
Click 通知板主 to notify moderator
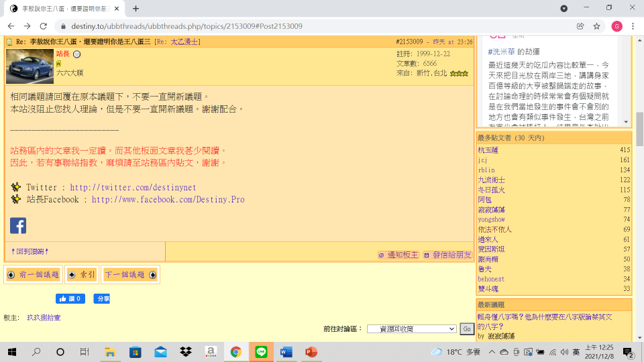click(398, 255)
